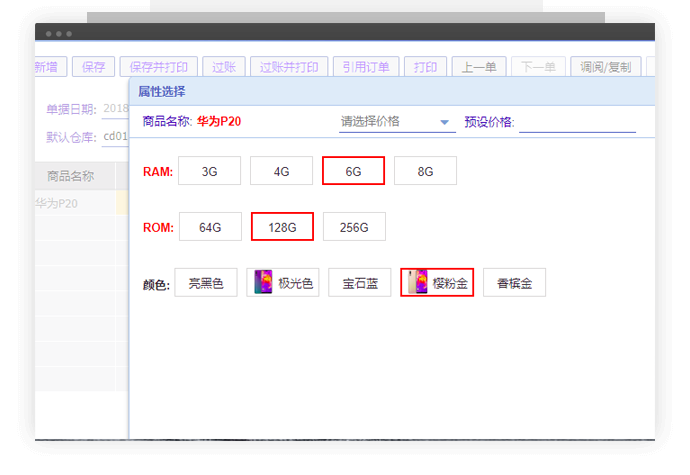The height and width of the screenshot is (475, 690).
Task: Select the 64G ROM option
Action: pyautogui.click(x=210, y=227)
